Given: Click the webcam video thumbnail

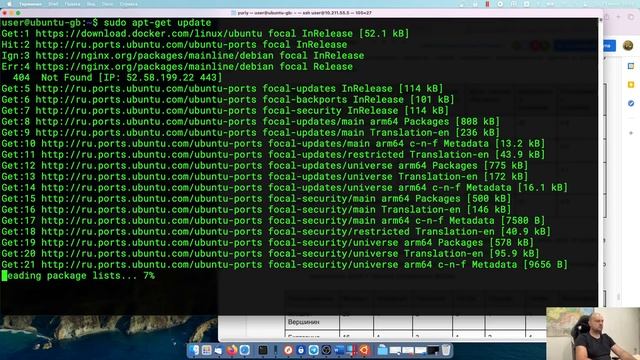Looking at the screenshot, I should [593, 333].
